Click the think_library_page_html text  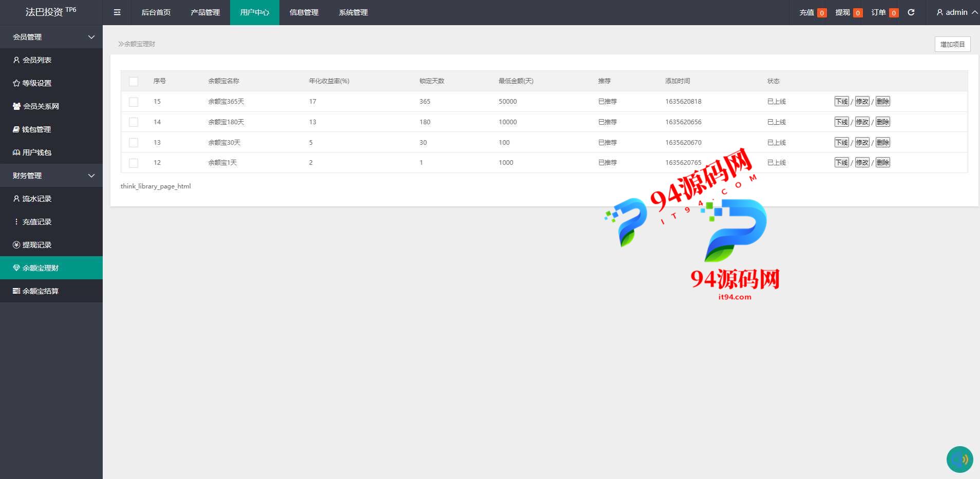(x=156, y=186)
